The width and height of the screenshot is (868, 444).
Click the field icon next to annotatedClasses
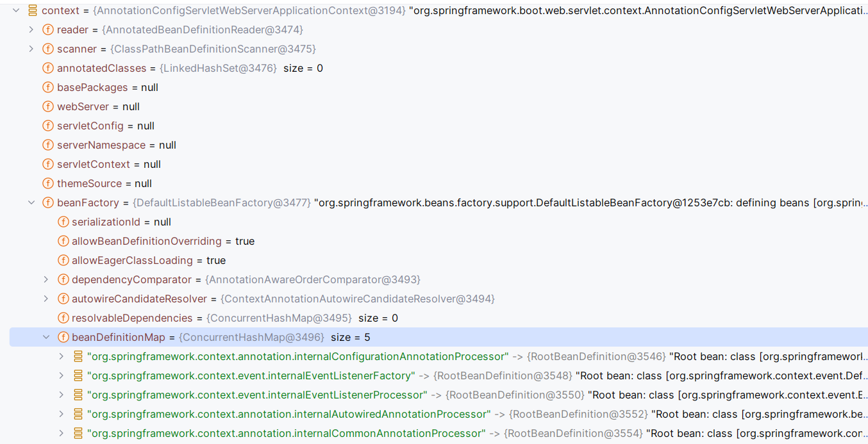[x=47, y=68]
